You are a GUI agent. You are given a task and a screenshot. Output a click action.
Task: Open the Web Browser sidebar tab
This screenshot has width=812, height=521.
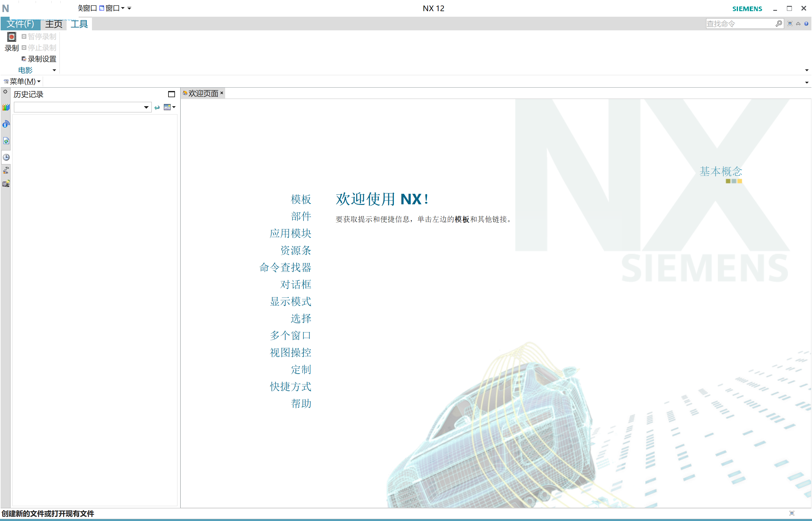(x=6, y=141)
